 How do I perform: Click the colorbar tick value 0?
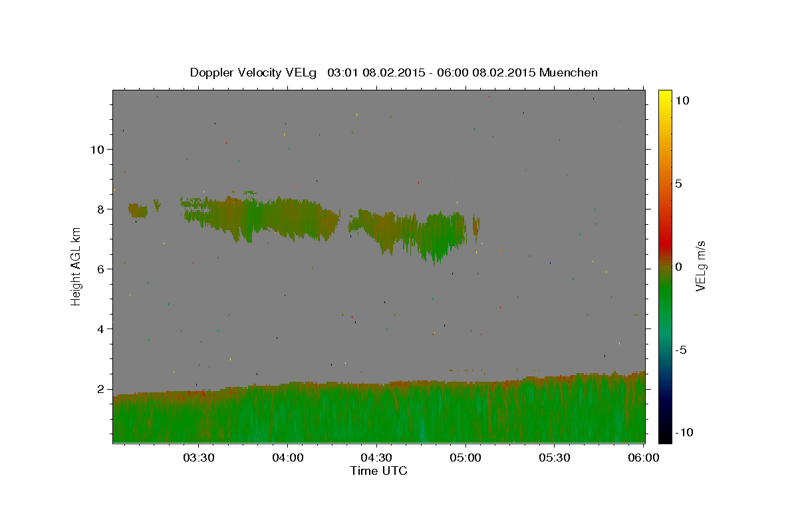[678, 267]
